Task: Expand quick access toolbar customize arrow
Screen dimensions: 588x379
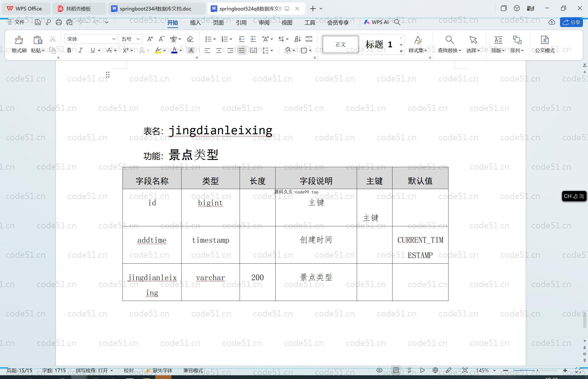Action: [x=106, y=22]
